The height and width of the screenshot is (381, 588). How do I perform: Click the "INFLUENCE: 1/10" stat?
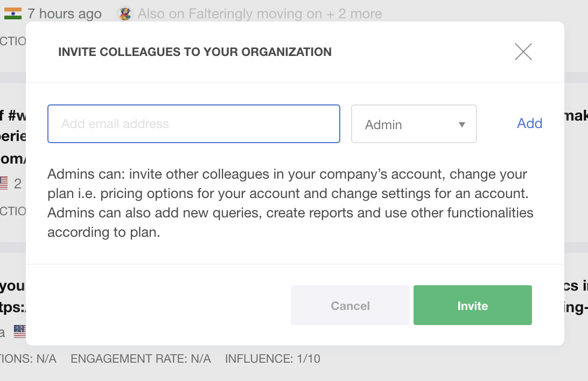coord(272,358)
